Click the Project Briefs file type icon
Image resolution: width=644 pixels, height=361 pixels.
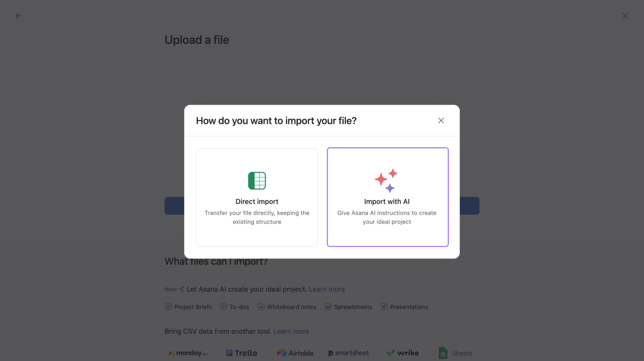pos(168,306)
